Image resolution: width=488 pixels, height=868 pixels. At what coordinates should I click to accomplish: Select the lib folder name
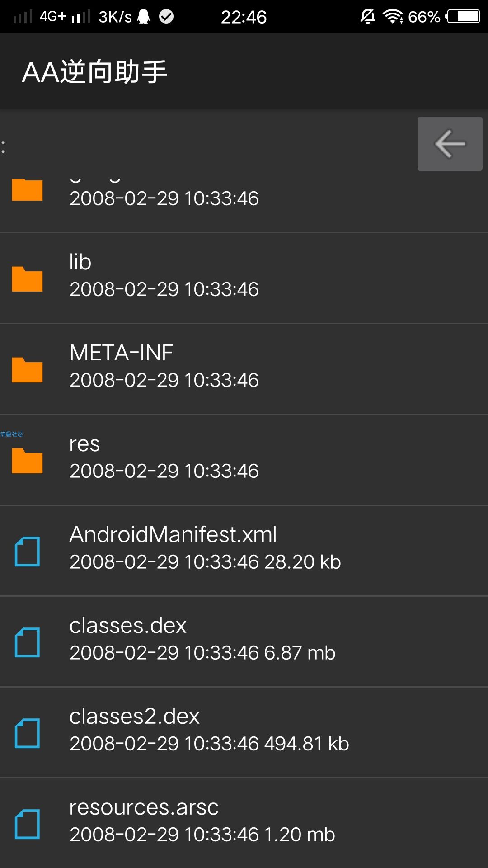[80, 262]
